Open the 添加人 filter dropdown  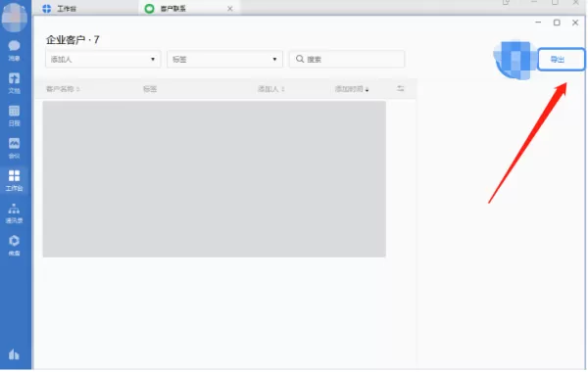tap(103, 59)
